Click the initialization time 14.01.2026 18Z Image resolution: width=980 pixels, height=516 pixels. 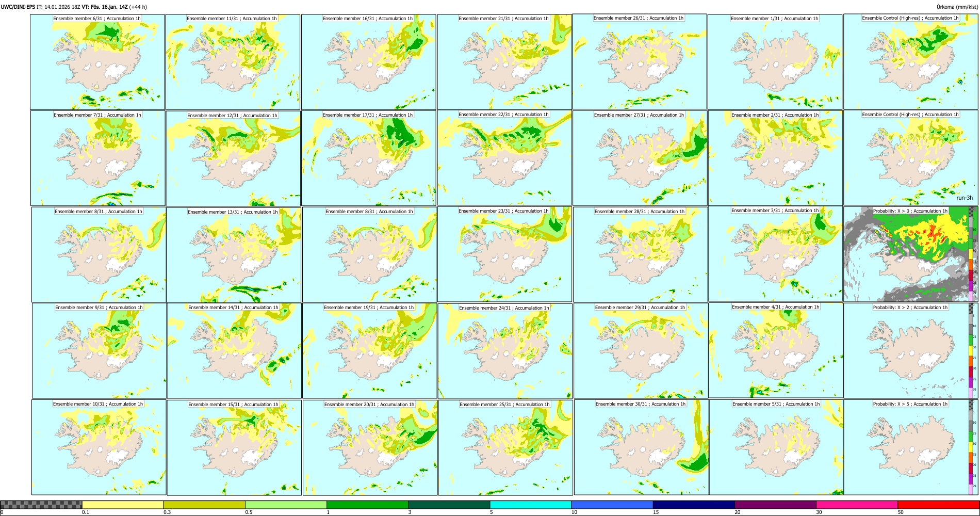click(x=62, y=7)
